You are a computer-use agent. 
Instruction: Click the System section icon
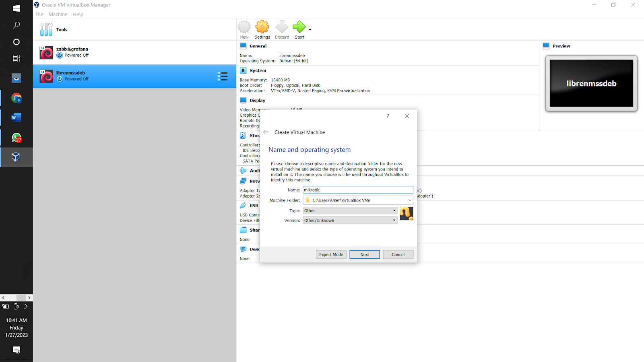pos(243,70)
